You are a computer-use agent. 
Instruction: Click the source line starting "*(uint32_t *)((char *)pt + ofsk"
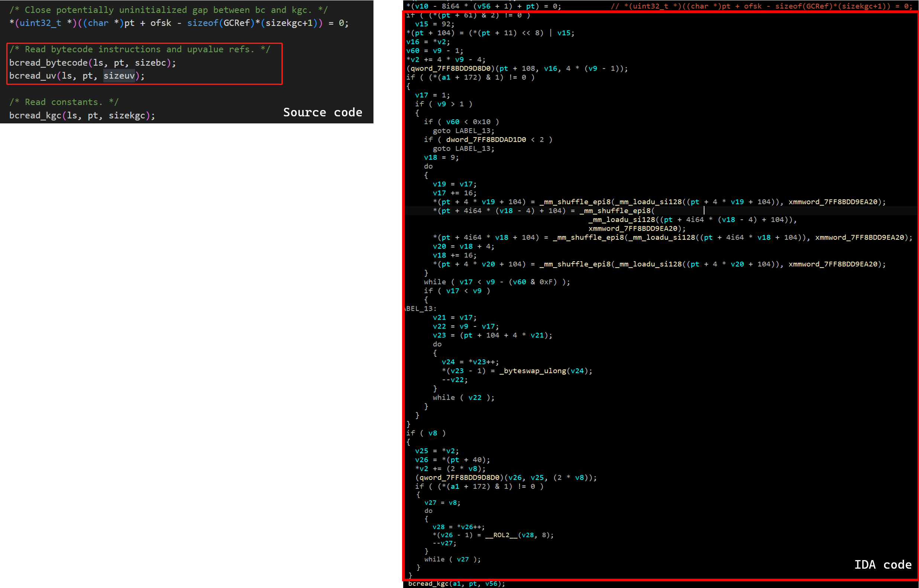[x=179, y=23]
